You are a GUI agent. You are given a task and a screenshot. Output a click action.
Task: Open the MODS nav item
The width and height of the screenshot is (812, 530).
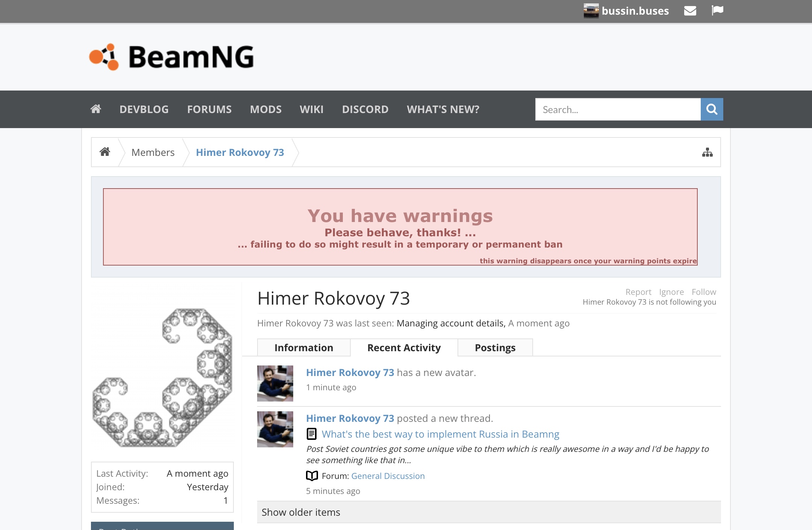click(266, 109)
